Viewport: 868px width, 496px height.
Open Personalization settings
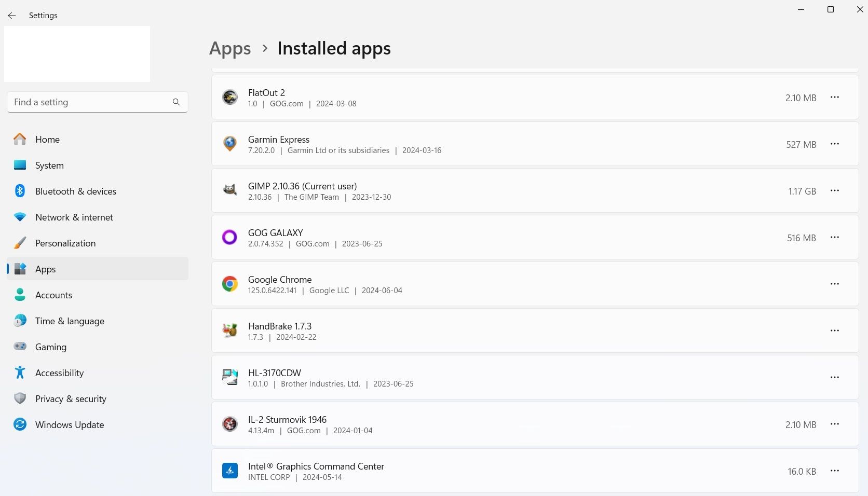(98, 243)
